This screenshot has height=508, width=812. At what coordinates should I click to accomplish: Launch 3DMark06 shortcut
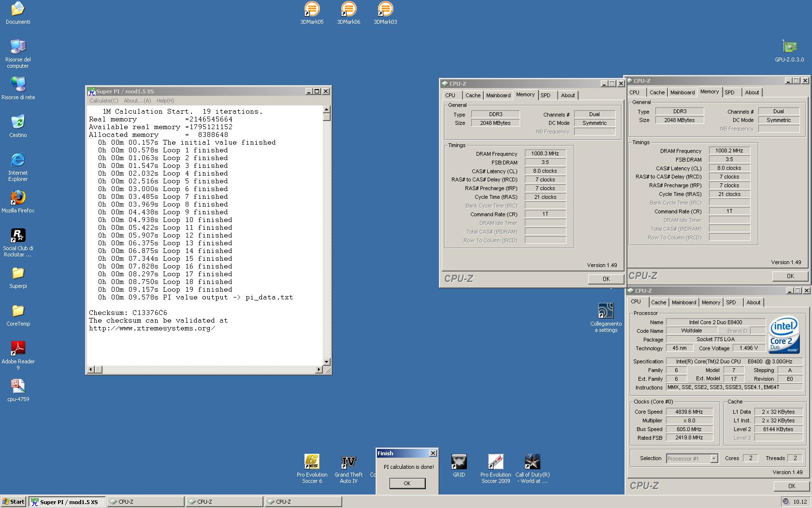(348, 13)
